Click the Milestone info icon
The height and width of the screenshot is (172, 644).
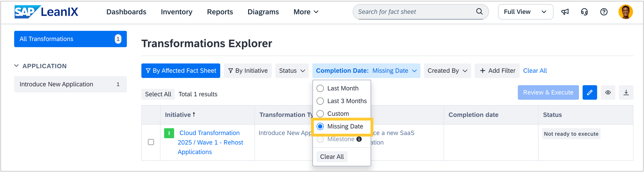359,139
